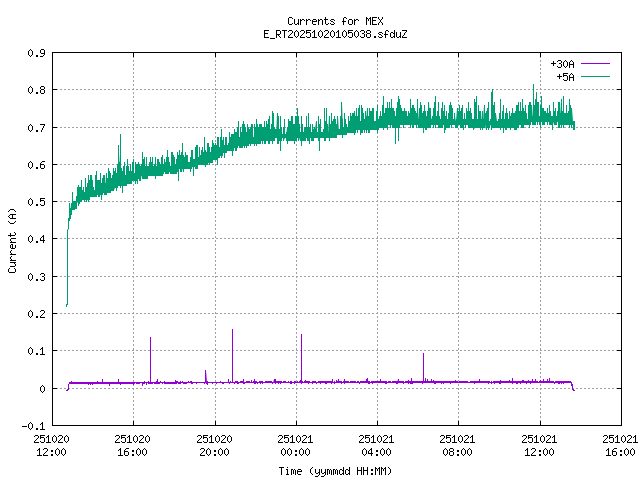
Task: Click the 'Current (A)' y-axis label
Action: (x=12, y=240)
